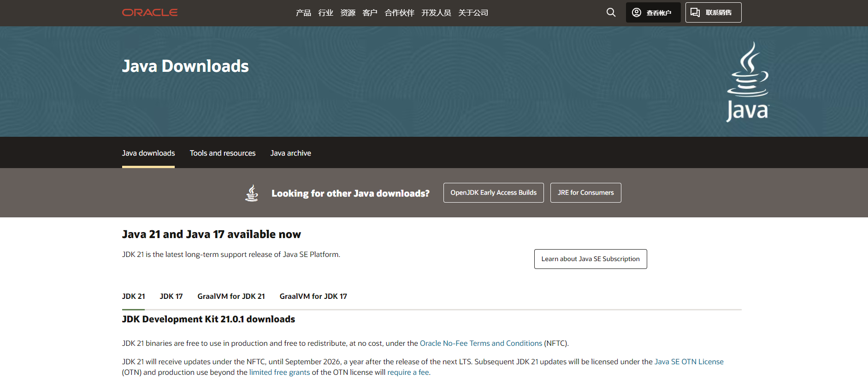Click JRE for Consumers button
Image resolution: width=868 pixels, height=379 pixels.
[x=586, y=192]
